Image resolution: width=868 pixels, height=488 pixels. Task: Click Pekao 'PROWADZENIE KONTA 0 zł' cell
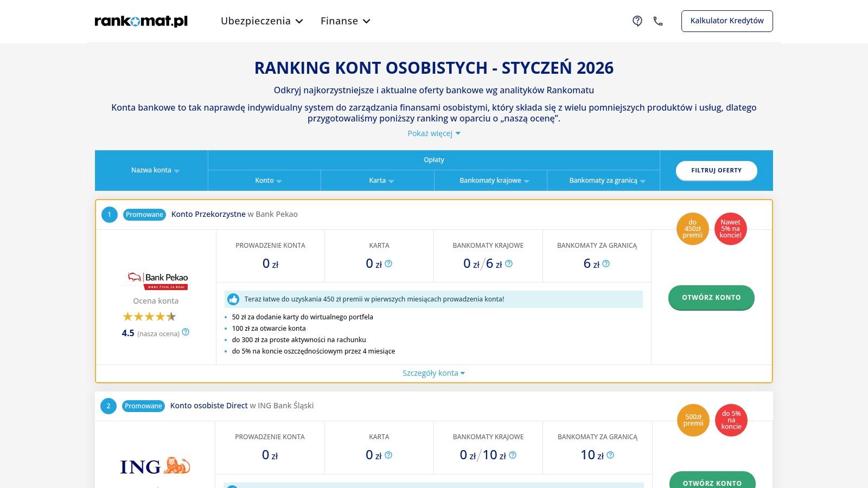[270, 256]
